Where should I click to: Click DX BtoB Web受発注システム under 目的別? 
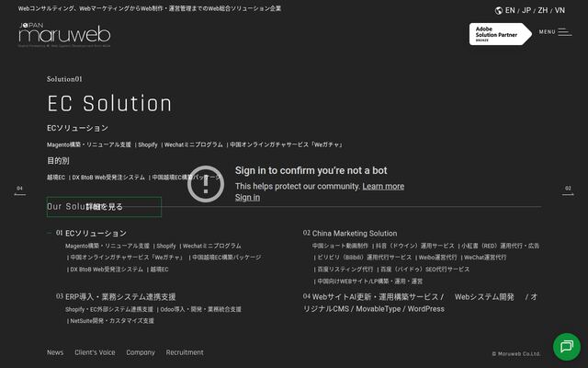108,178
